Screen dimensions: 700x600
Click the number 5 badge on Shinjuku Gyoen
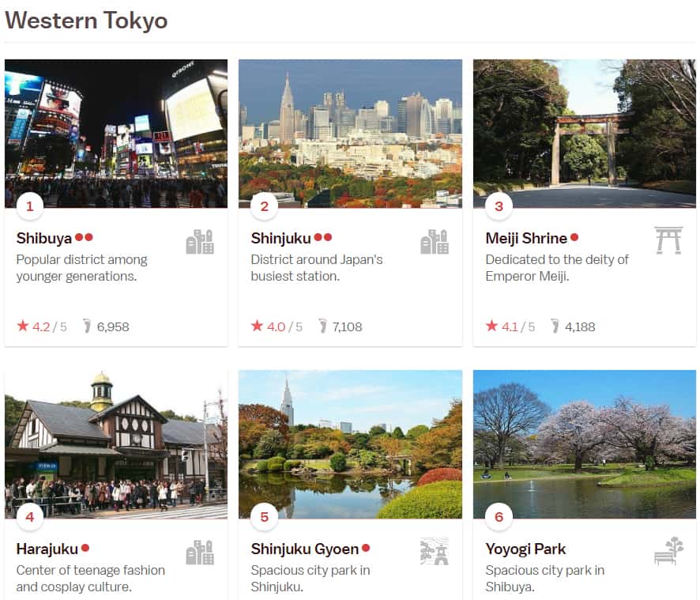click(265, 518)
